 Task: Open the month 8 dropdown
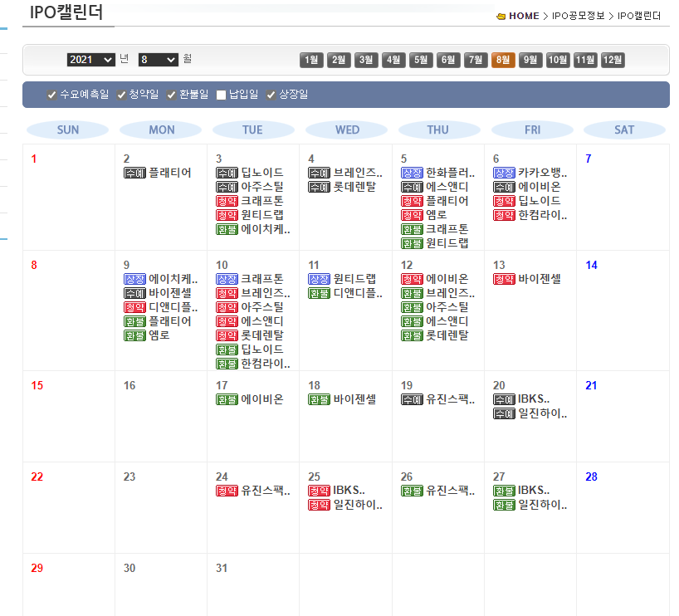(x=158, y=59)
